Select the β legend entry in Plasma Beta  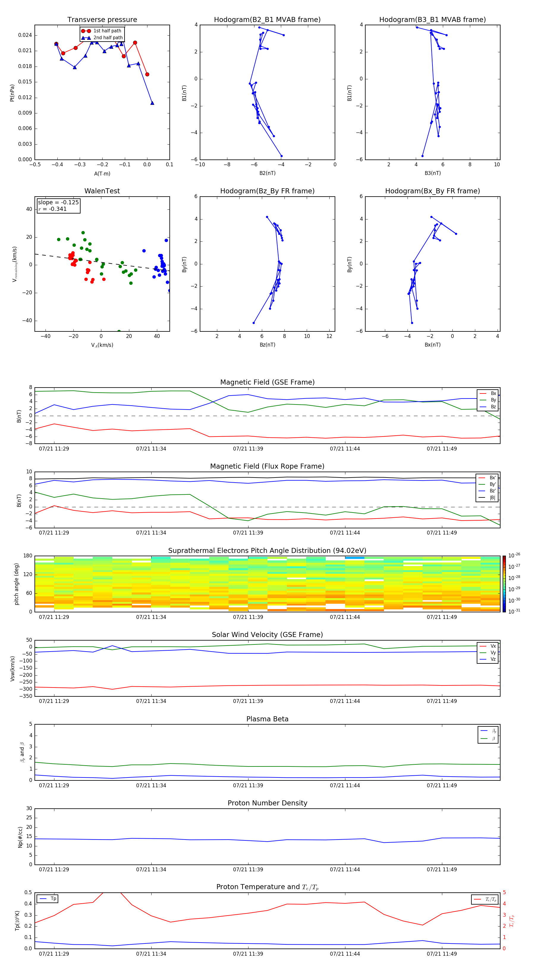488,739
